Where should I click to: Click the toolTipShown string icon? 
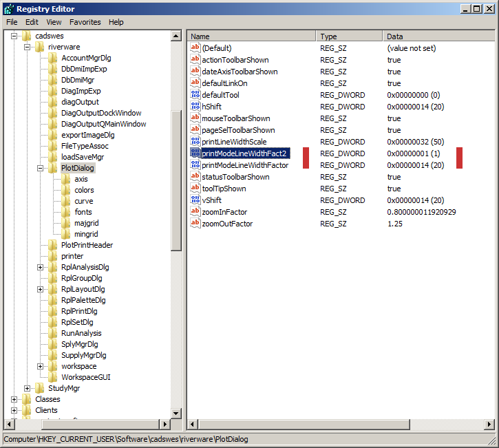(195, 188)
